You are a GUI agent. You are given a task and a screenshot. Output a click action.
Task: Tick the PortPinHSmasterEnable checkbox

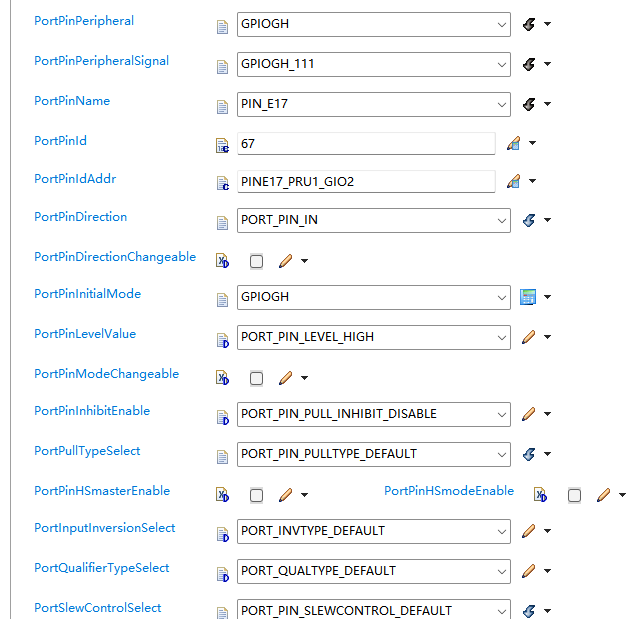(x=257, y=495)
